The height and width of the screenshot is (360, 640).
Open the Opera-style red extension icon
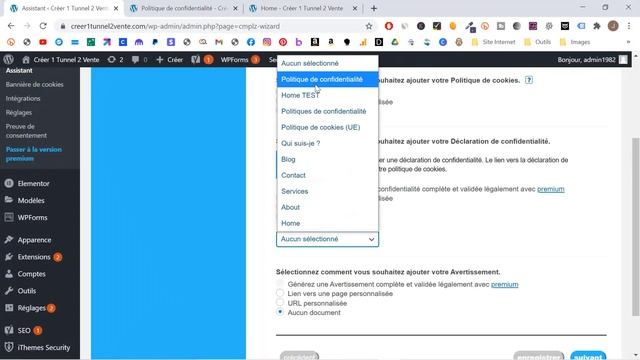[x=389, y=26]
